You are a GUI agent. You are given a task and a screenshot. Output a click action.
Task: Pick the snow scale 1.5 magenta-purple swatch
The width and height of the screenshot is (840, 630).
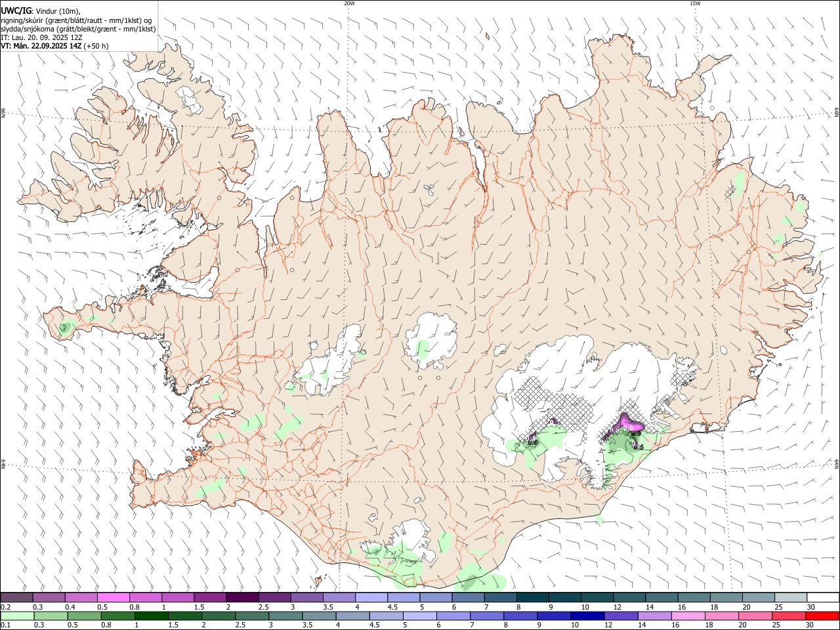(210, 597)
